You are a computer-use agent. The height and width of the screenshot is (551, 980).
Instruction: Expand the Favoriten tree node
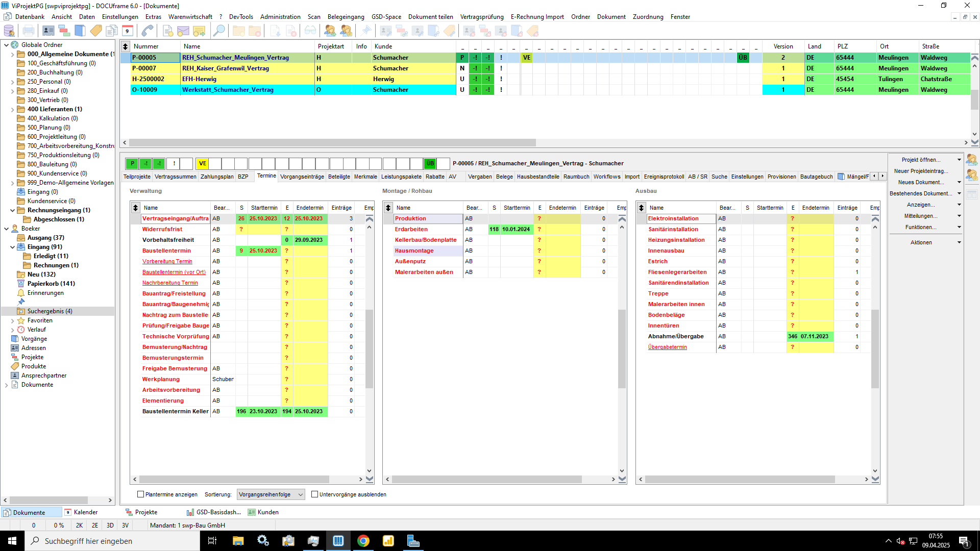13,320
